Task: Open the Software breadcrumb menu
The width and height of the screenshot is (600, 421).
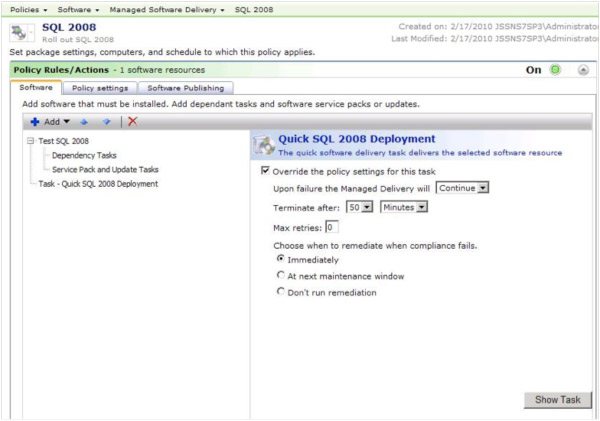Action: click(78, 10)
